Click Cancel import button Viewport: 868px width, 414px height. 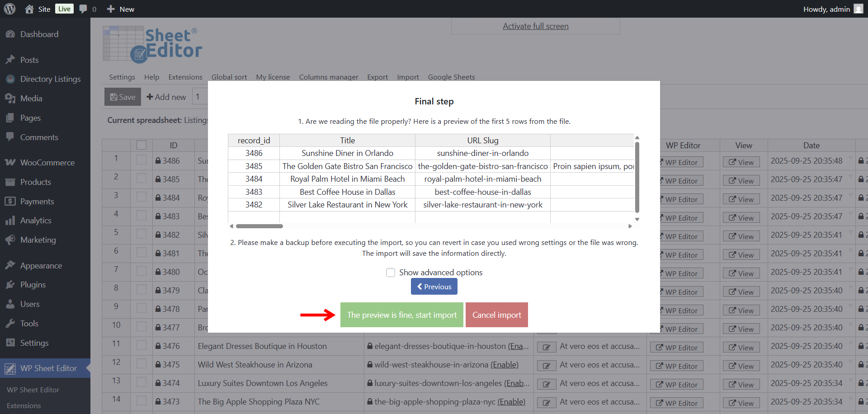(x=497, y=315)
